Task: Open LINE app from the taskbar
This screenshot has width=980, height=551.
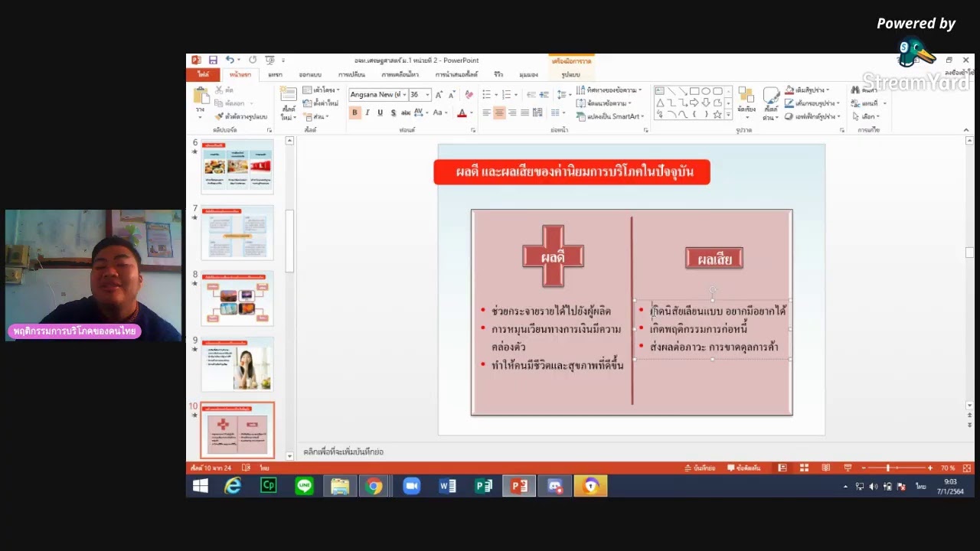Action: pos(304,486)
